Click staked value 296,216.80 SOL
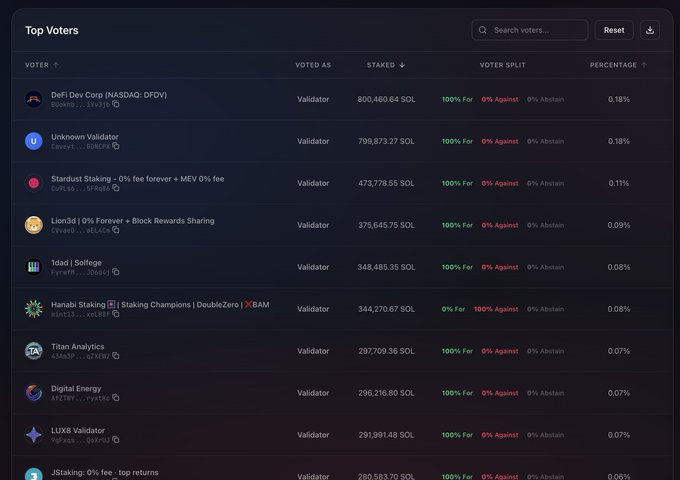The height and width of the screenshot is (480, 680). pyautogui.click(x=386, y=393)
